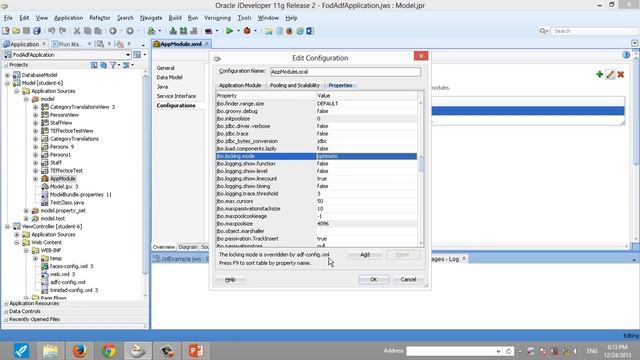Click the Search field in the toolbar
Viewport: 640px width, 360px height.
point(594,31)
